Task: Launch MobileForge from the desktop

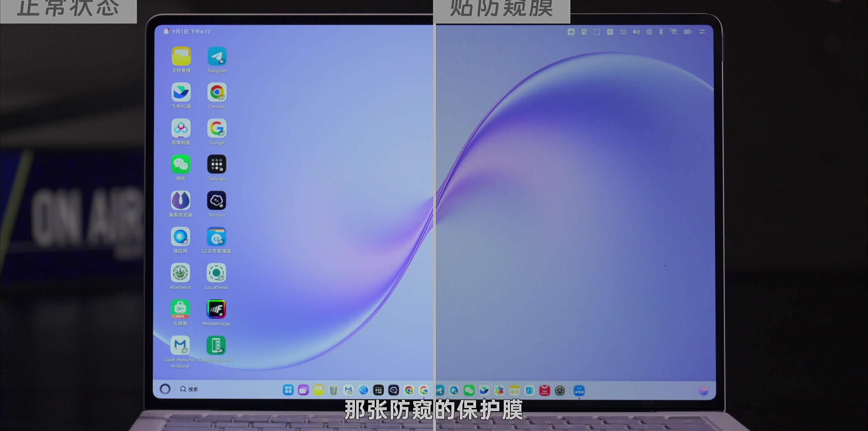Action: pos(216,309)
